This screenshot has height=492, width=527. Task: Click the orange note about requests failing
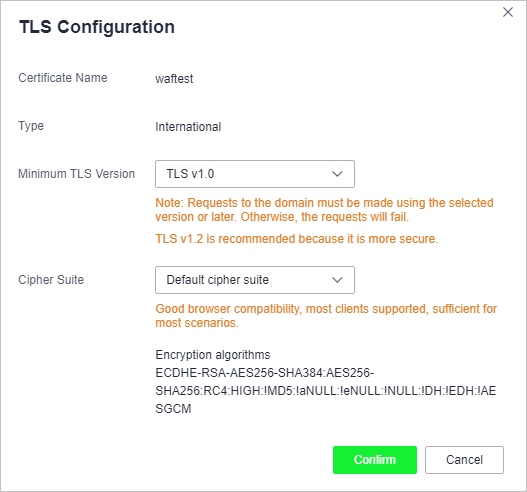[324, 210]
